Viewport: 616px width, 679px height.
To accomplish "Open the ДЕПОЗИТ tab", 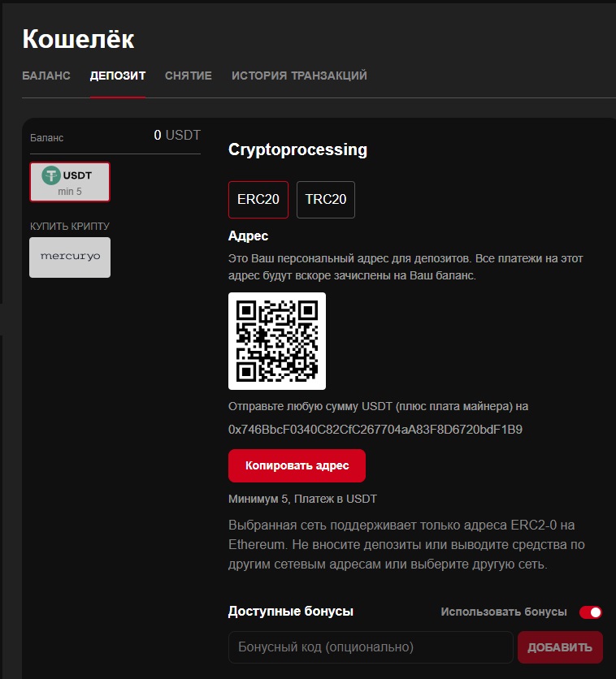I will (x=118, y=76).
